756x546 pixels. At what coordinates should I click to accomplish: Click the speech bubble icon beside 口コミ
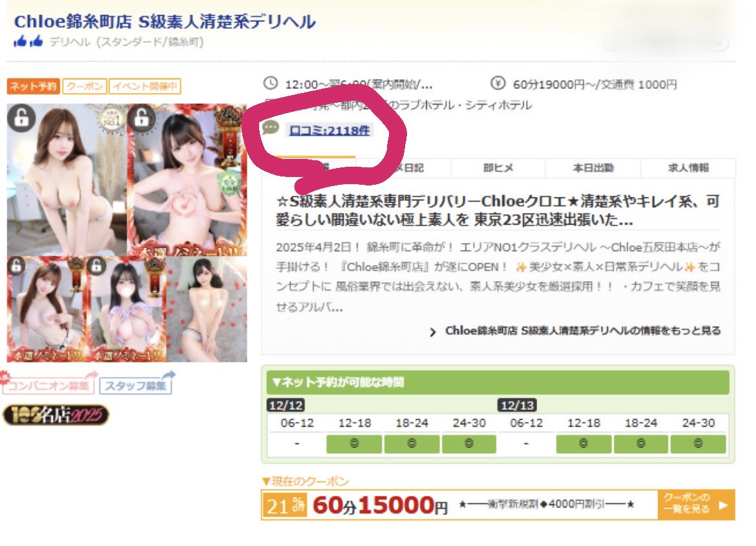tap(271, 129)
